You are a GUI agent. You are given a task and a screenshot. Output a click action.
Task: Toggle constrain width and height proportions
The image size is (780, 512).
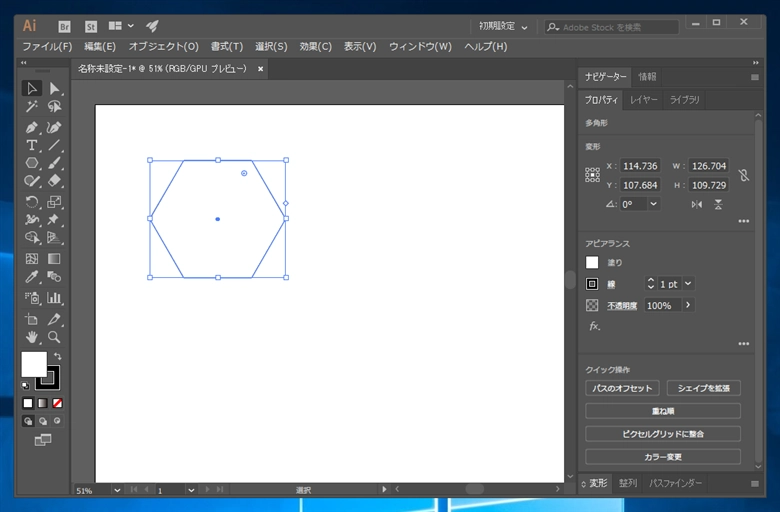[744, 175]
